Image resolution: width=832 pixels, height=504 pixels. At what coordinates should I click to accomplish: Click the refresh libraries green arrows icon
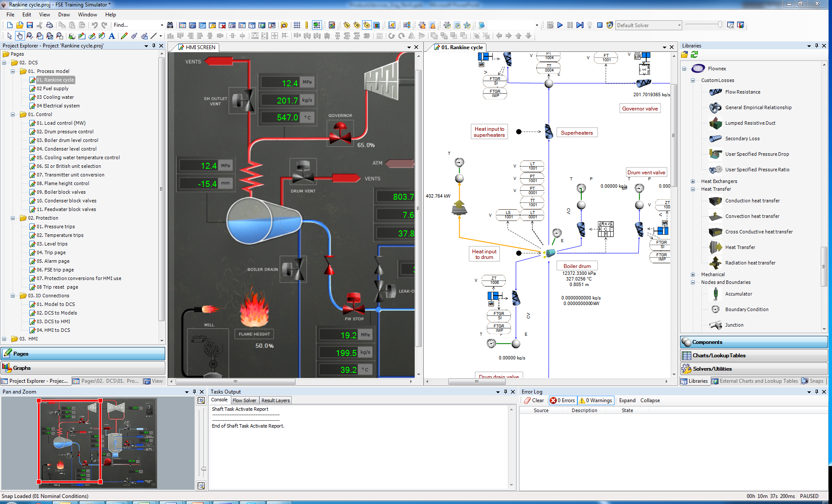(694, 54)
